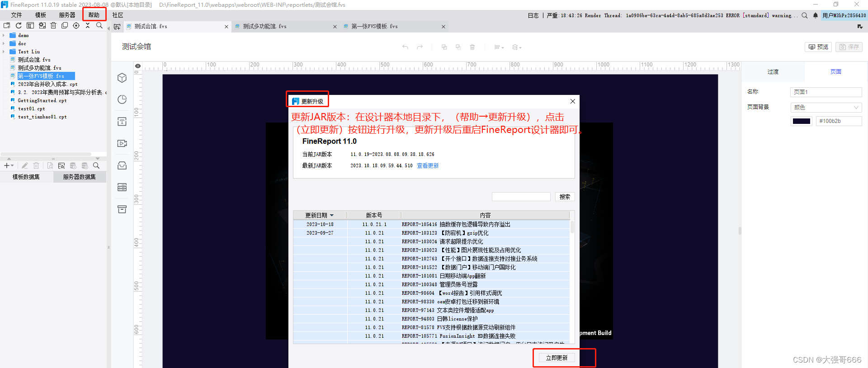Screen dimensions: 868x368
Task: Open the 服务器 menu
Action: (67, 15)
